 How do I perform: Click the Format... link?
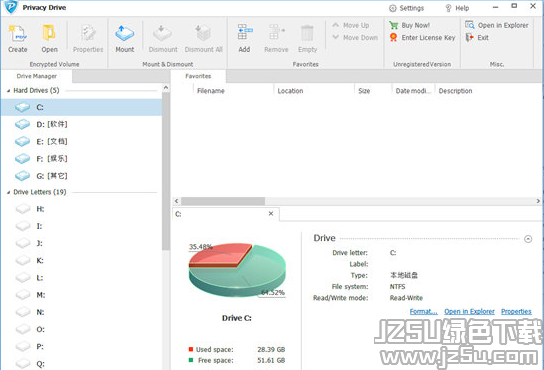[x=424, y=311]
